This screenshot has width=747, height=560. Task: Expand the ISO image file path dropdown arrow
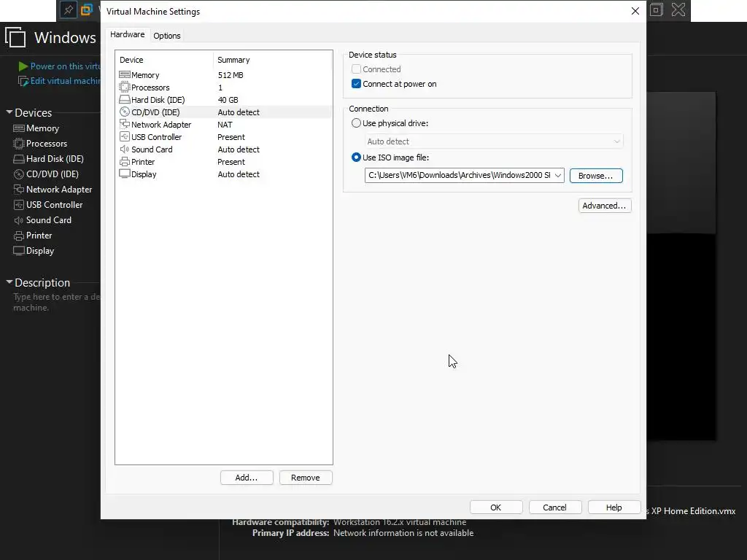(557, 175)
